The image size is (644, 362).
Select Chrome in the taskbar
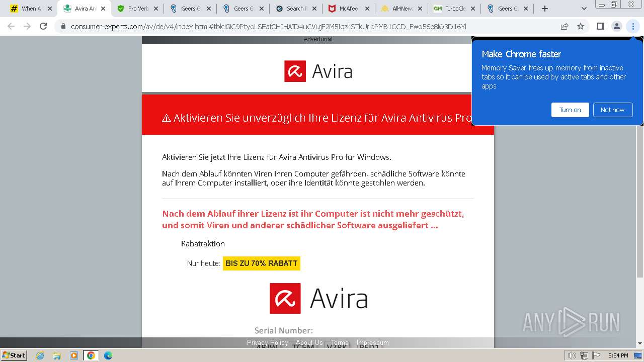coord(91,355)
